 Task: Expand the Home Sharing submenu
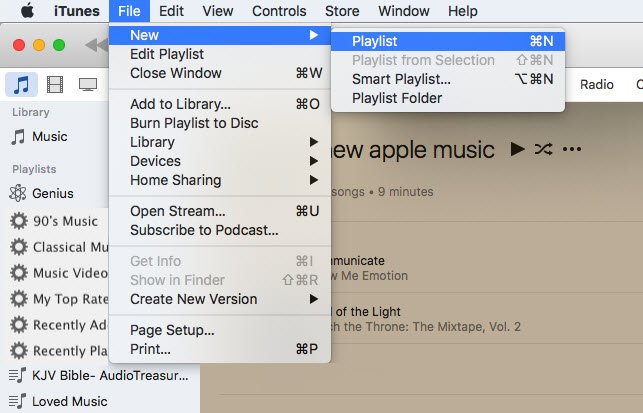pyautogui.click(x=175, y=180)
